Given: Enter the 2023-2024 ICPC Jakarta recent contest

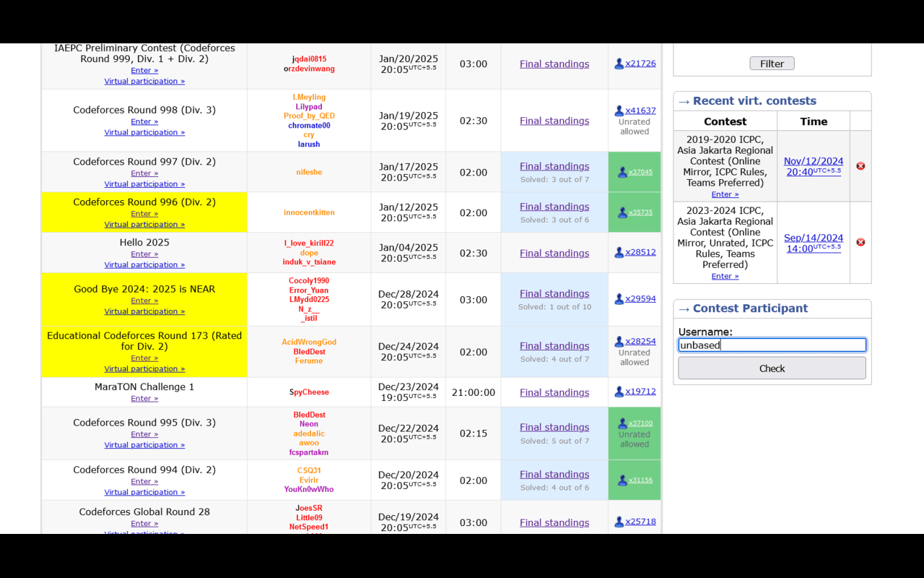Looking at the screenshot, I should (x=725, y=277).
